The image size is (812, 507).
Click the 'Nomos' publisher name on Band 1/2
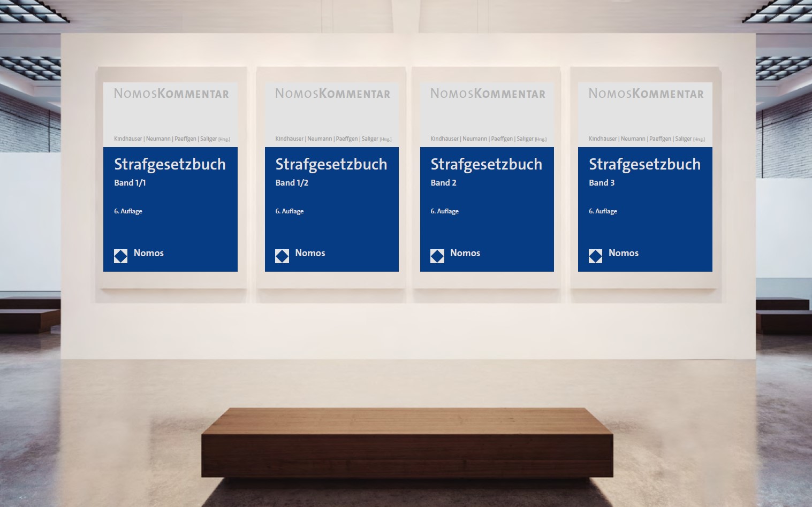[x=310, y=253]
